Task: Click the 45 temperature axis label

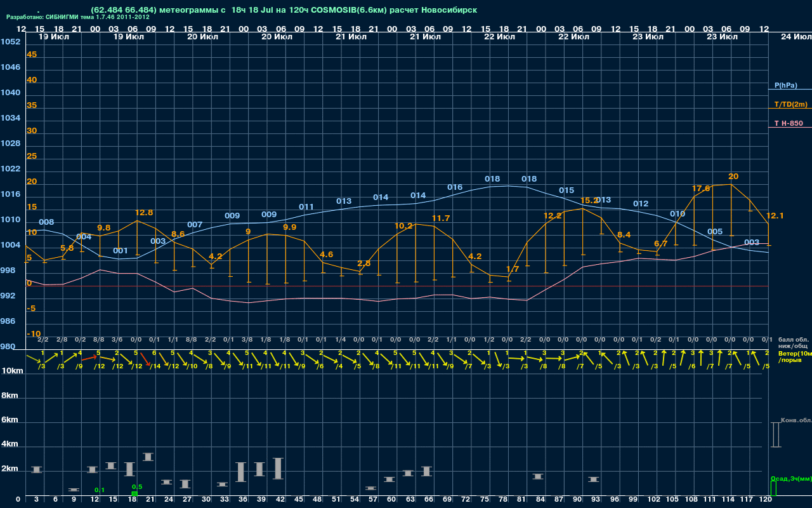Action: 32,55
